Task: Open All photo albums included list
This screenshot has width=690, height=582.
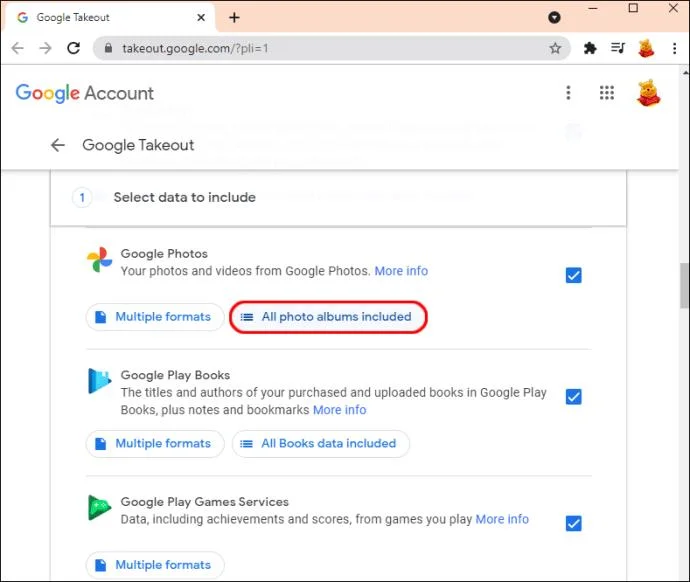Action: [x=328, y=317]
